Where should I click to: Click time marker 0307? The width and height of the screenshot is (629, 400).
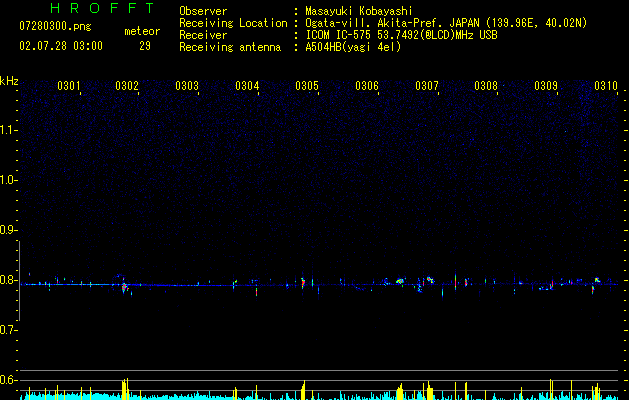pyautogui.click(x=427, y=85)
